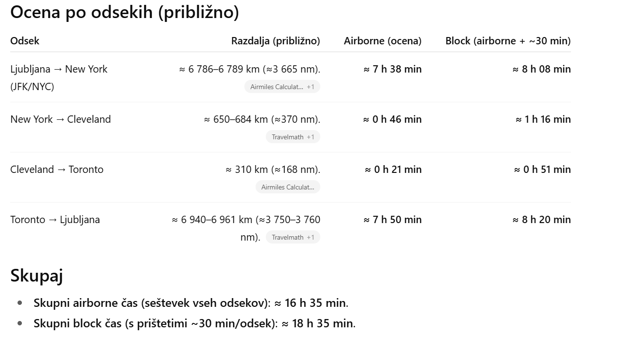Image resolution: width=644 pixels, height=339 pixels.
Task: Click the Razdalja (približno) column header
Action: (276, 41)
